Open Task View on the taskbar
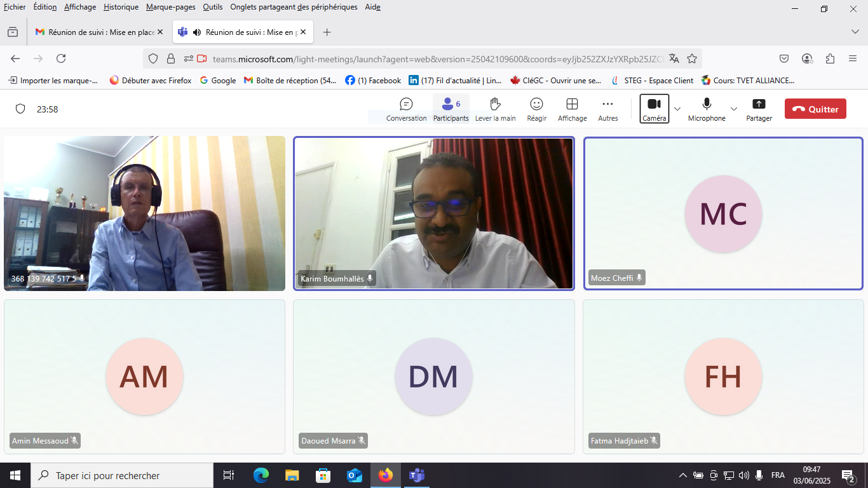The width and height of the screenshot is (868, 488). click(229, 475)
